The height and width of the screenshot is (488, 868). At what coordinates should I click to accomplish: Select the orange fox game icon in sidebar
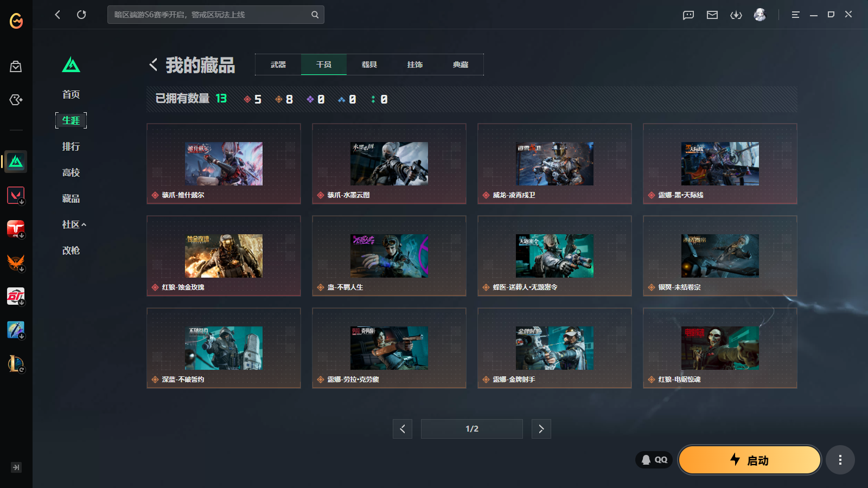[x=16, y=262]
